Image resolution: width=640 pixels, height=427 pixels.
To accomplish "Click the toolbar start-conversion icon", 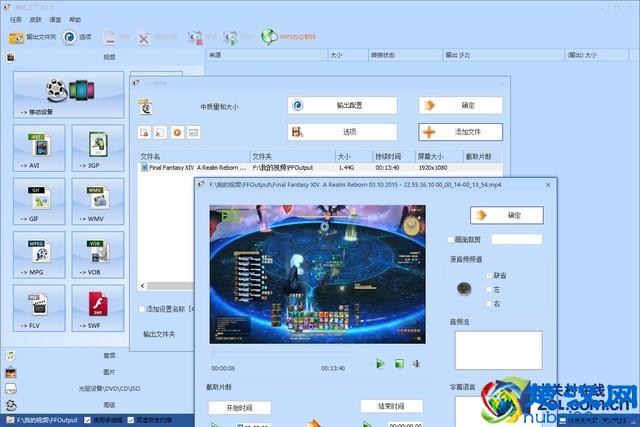I will pyautogui.click(x=230, y=38).
